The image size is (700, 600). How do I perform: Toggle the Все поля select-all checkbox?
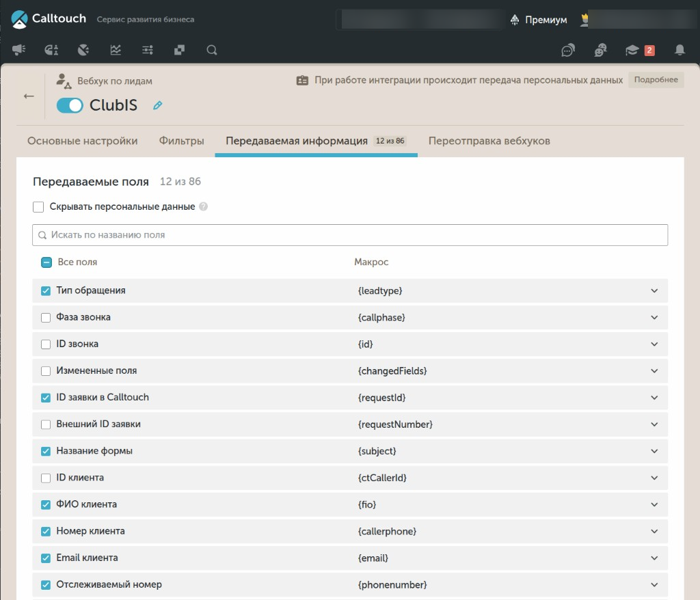coord(46,262)
